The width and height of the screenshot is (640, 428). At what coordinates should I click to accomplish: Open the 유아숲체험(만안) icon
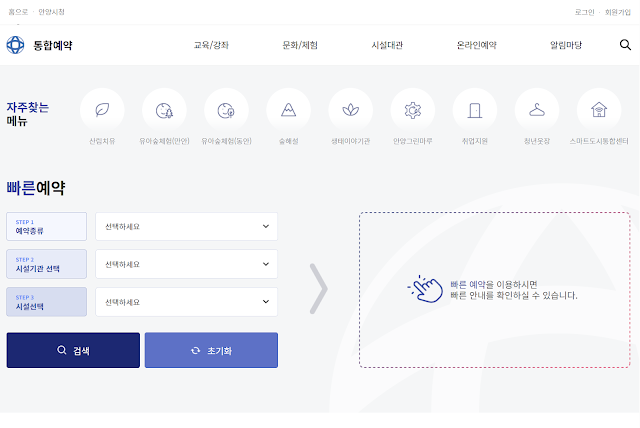coord(164,110)
